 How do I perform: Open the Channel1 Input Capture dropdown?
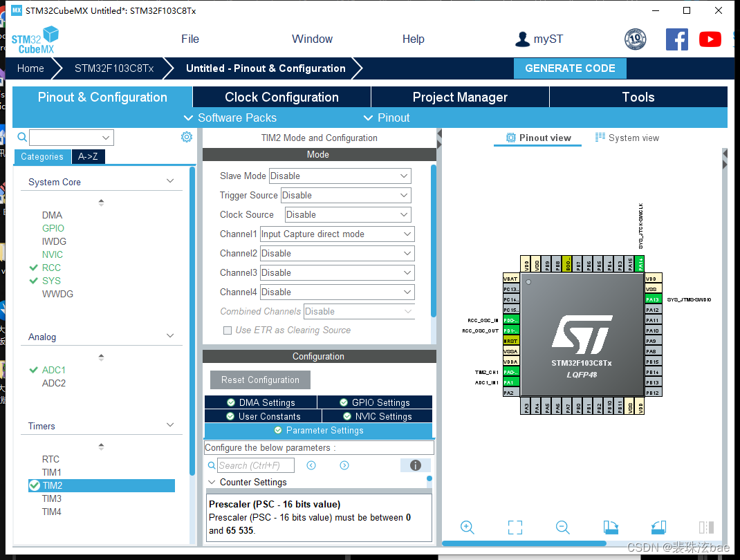(x=337, y=234)
